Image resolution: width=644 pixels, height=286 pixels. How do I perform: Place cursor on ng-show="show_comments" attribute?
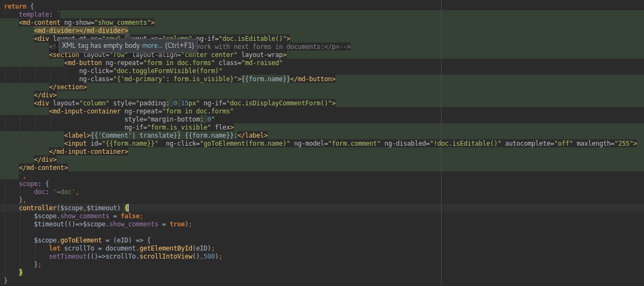coord(109,23)
